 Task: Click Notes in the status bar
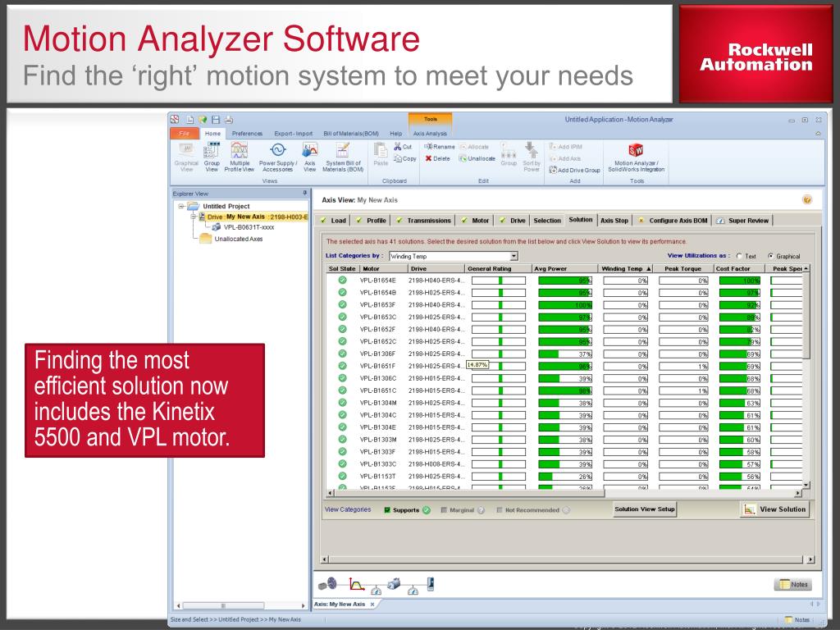point(797,620)
